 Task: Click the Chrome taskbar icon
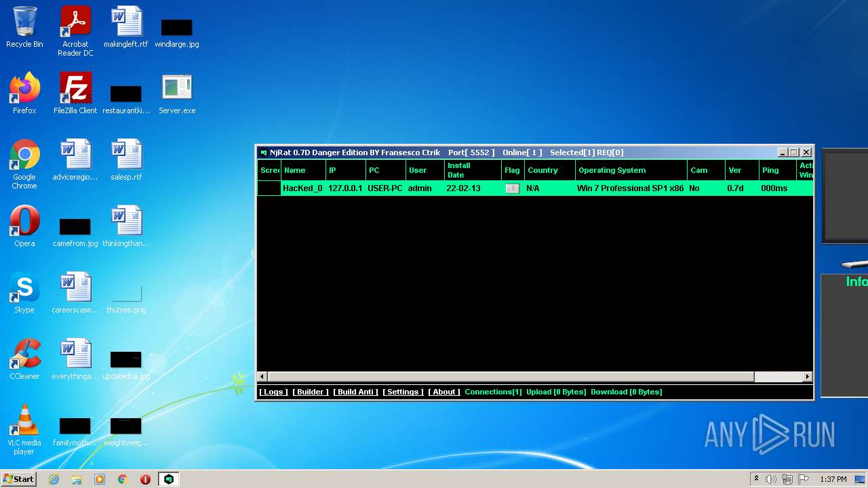pyautogui.click(x=123, y=479)
